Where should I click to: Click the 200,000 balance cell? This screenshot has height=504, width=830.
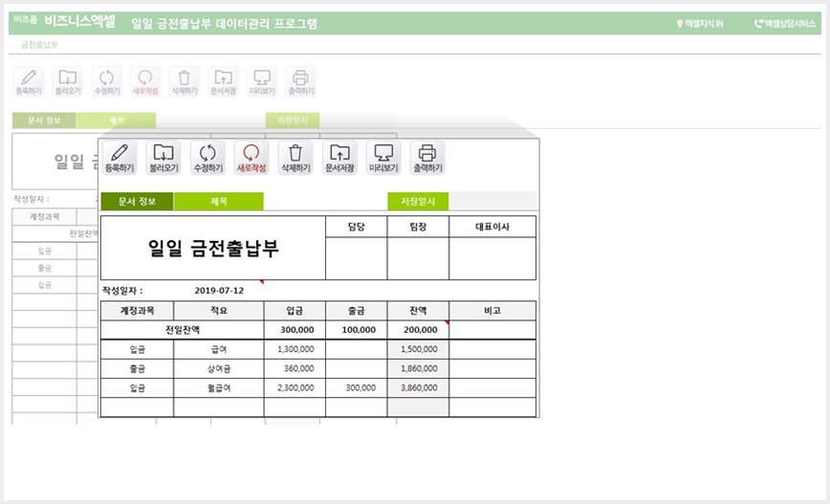418,330
